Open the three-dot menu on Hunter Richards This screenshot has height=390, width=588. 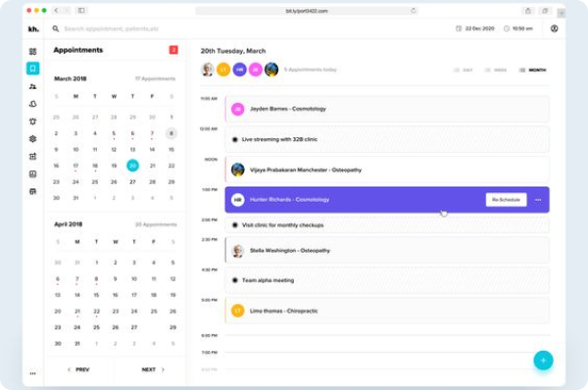(538, 200)
